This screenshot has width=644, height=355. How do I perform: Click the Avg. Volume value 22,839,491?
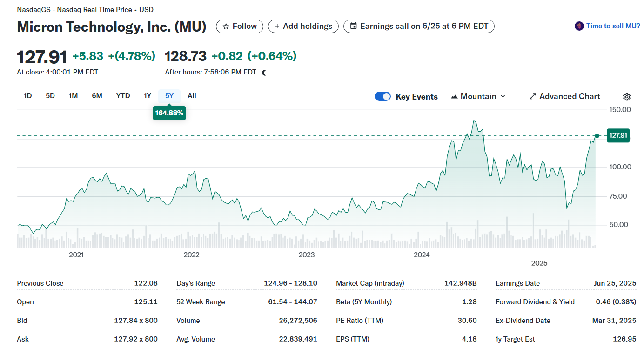[x=298, y=339]
